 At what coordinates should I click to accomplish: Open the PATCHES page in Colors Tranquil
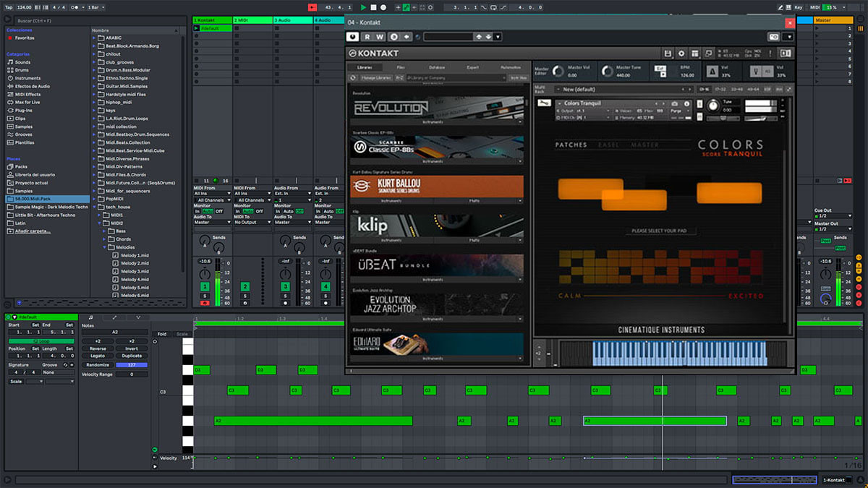(571, 145)
